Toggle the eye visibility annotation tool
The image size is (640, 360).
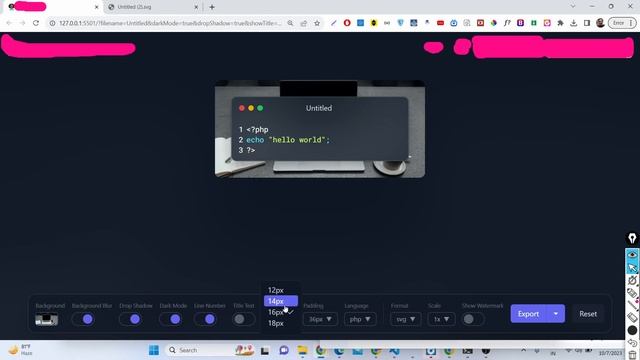(x=632, y=255)
